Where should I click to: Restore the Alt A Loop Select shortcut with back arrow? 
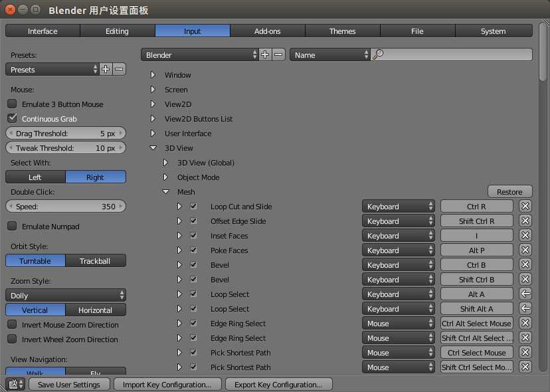(x=525, y=294)
